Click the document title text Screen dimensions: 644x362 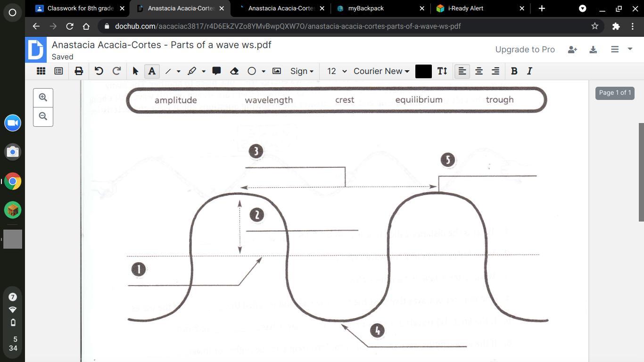162,45
